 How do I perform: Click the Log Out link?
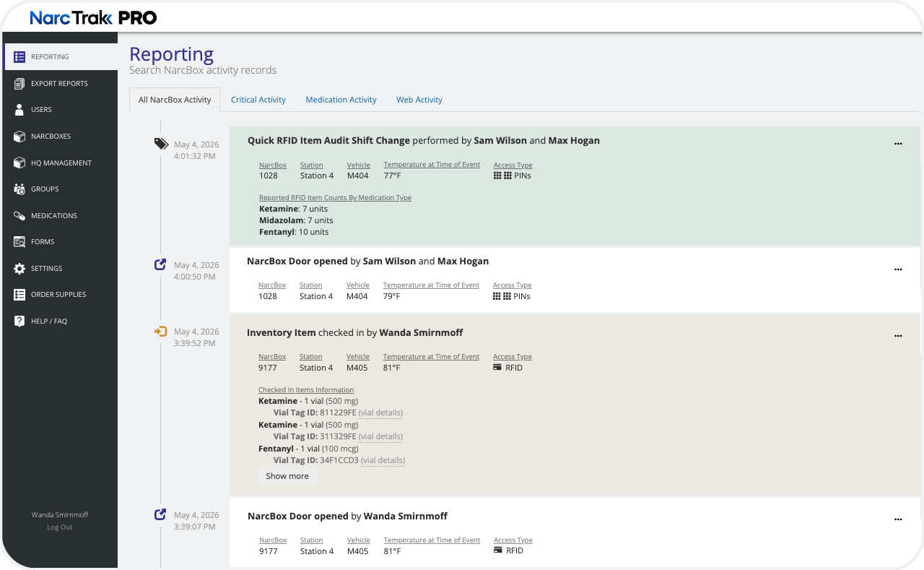[x=60, y=527]
